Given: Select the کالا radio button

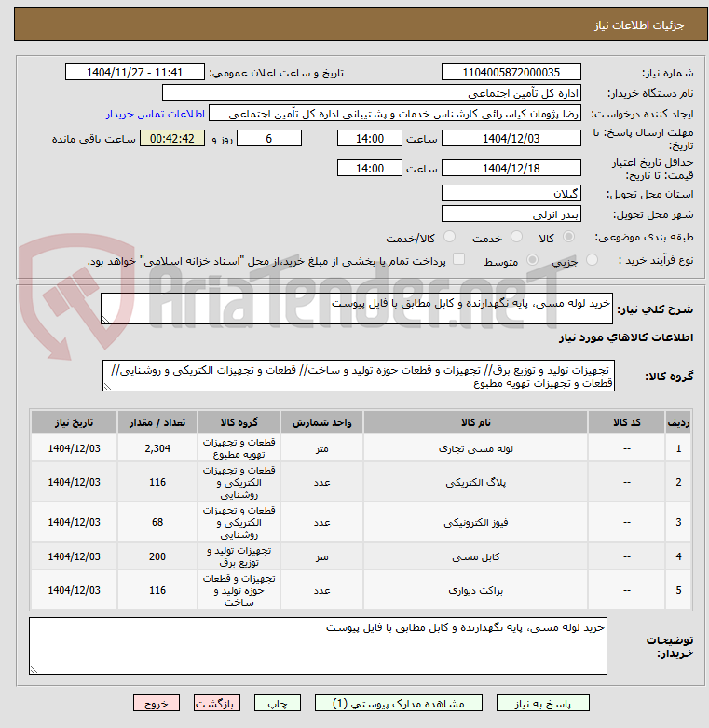Looking at the screenshot, I should [x=568, y=237].
